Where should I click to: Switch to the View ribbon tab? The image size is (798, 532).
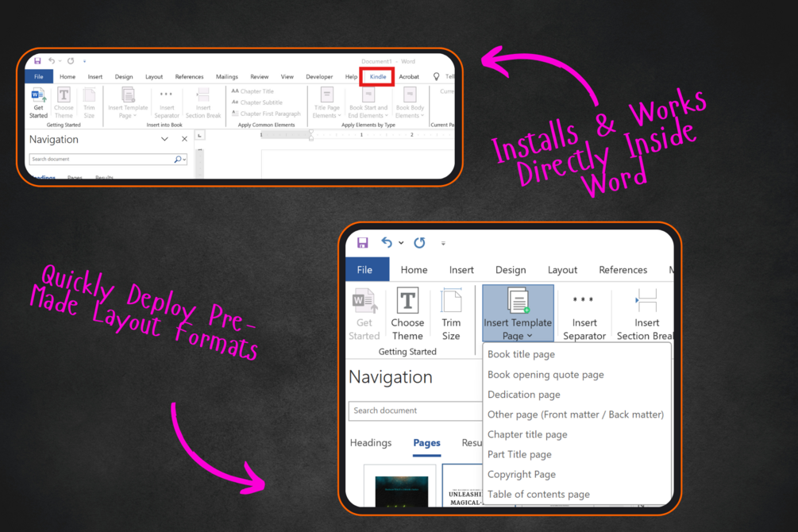(x=287, y=77)
